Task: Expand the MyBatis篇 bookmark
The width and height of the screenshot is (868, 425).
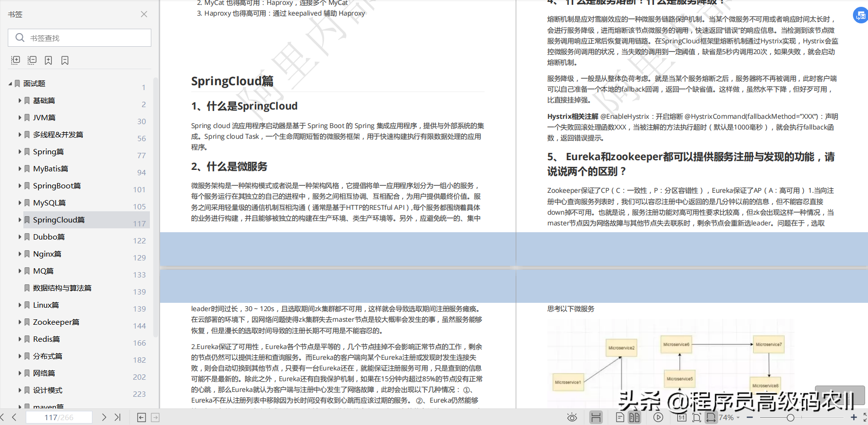Action: 20,168
